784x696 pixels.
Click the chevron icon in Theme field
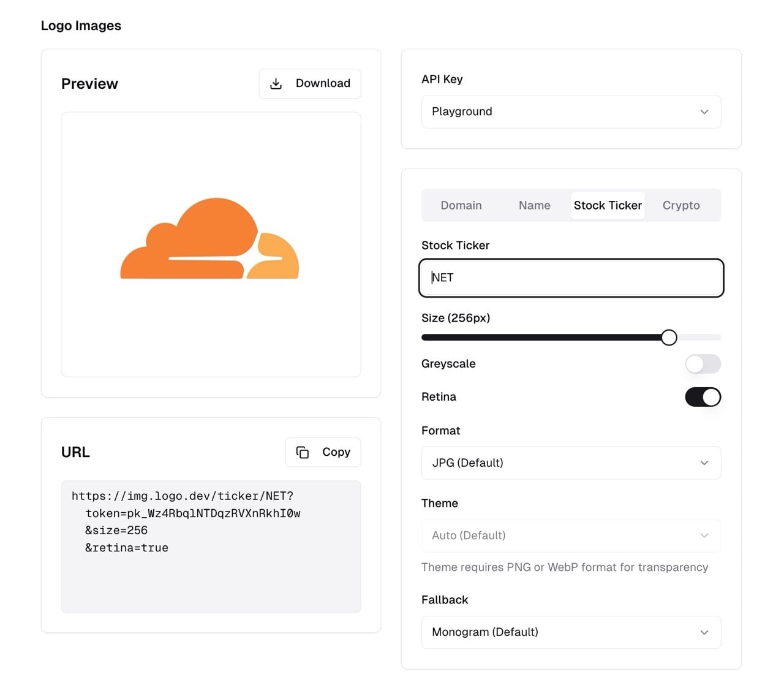click(x=704, y=535)
